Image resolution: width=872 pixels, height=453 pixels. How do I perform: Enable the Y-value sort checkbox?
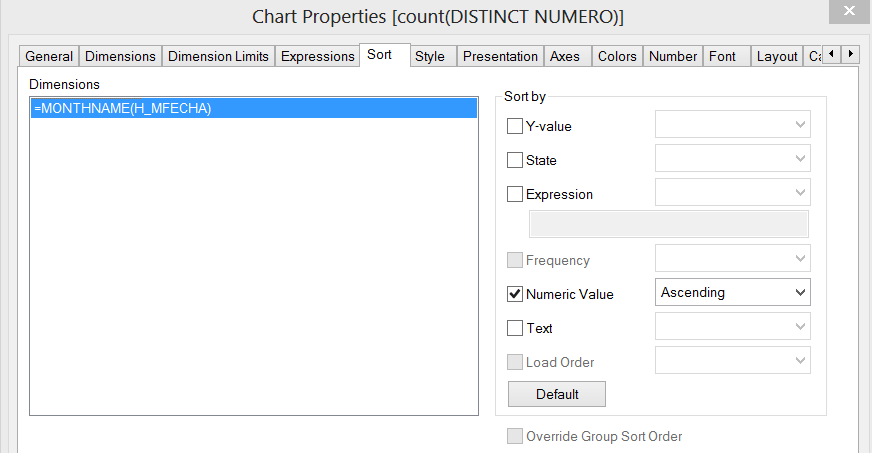tap(515, 126)
